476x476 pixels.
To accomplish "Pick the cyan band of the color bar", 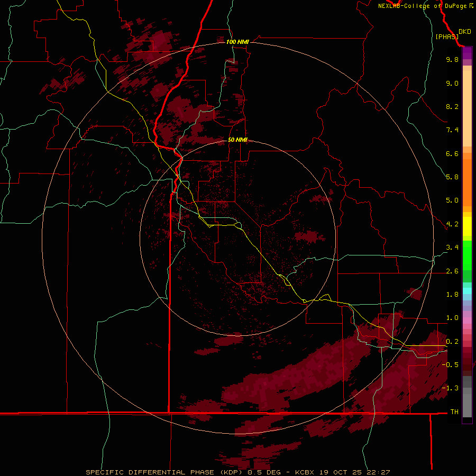I will [x=467, y=290].
